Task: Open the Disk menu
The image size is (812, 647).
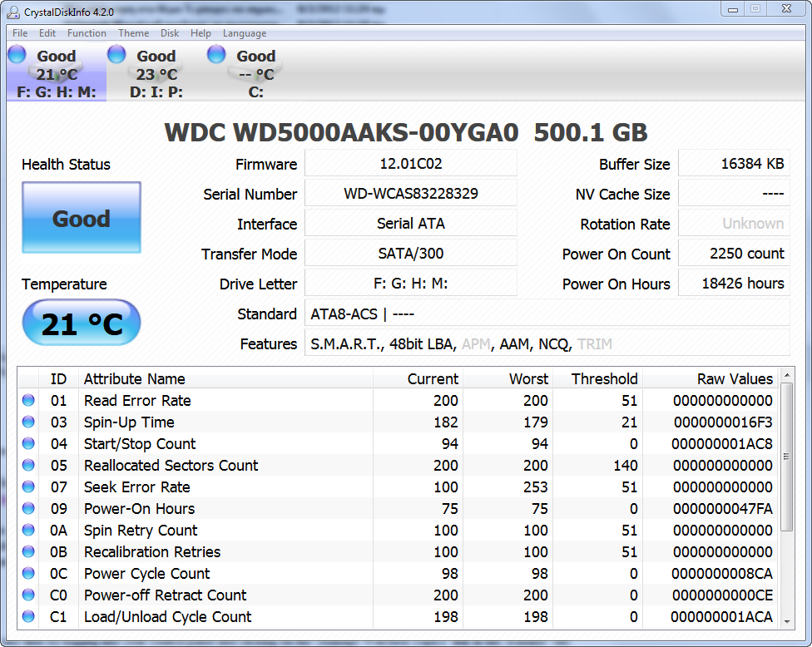Action: click(170, 33)
